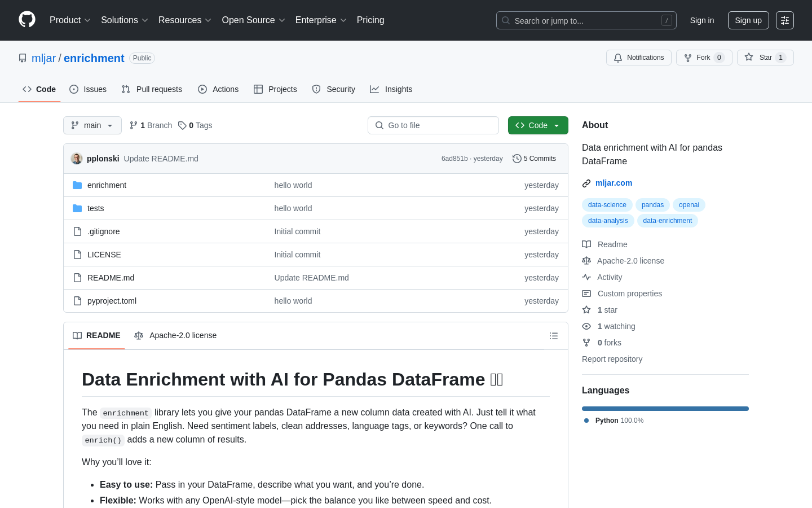Viewport: 812px width, 508px height.
Task: Click the openai topic tag
Action: click(x=689, y=205)
